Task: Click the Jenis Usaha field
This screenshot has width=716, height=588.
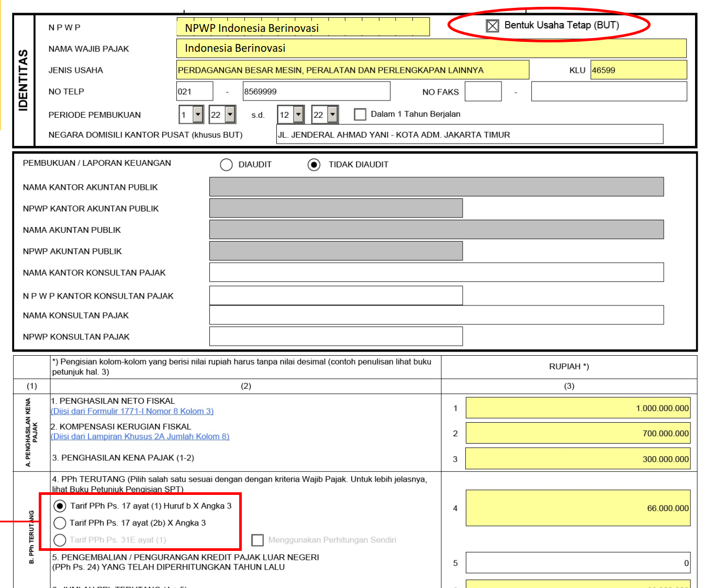Action: pos(353,70)
